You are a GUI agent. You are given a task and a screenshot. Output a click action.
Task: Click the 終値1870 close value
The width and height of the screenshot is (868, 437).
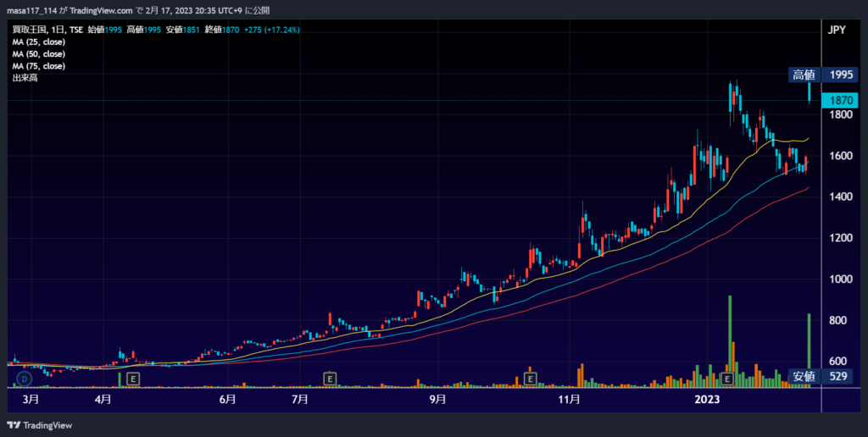pyautogui.click(x=222, y=30)
